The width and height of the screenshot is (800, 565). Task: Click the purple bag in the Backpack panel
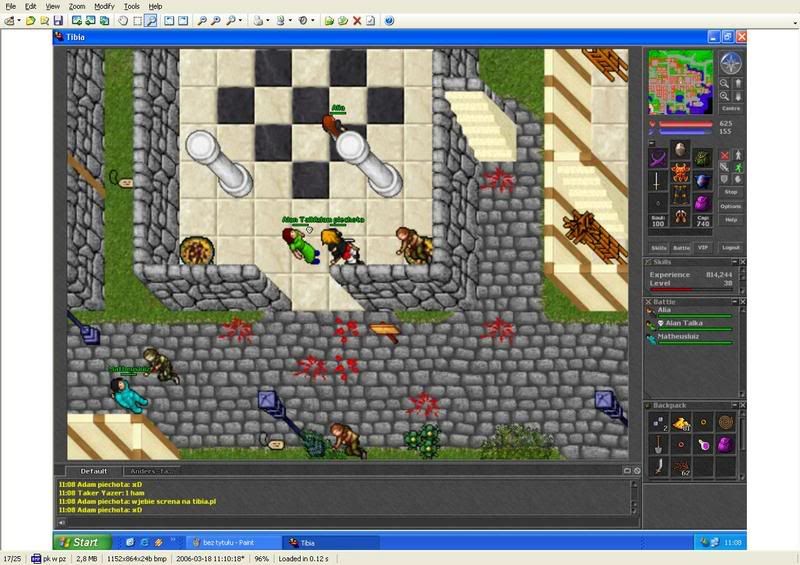[726, 444]
